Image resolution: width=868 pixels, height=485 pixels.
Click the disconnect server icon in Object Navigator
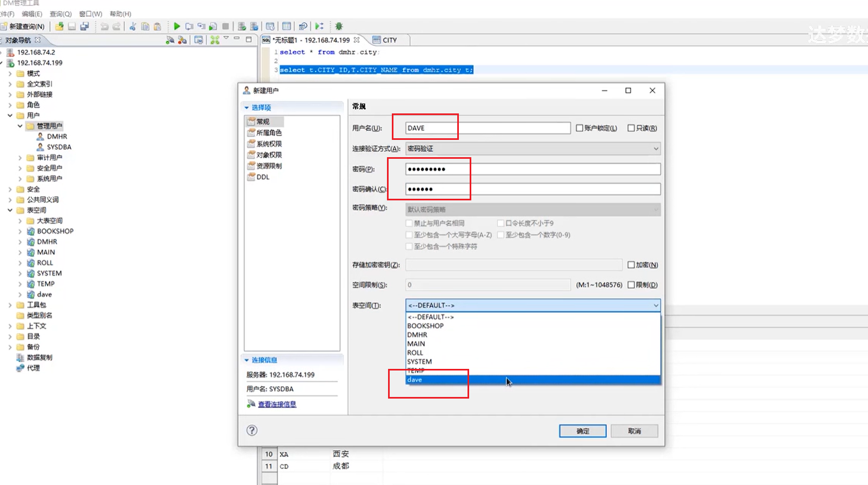coord(182,40)
